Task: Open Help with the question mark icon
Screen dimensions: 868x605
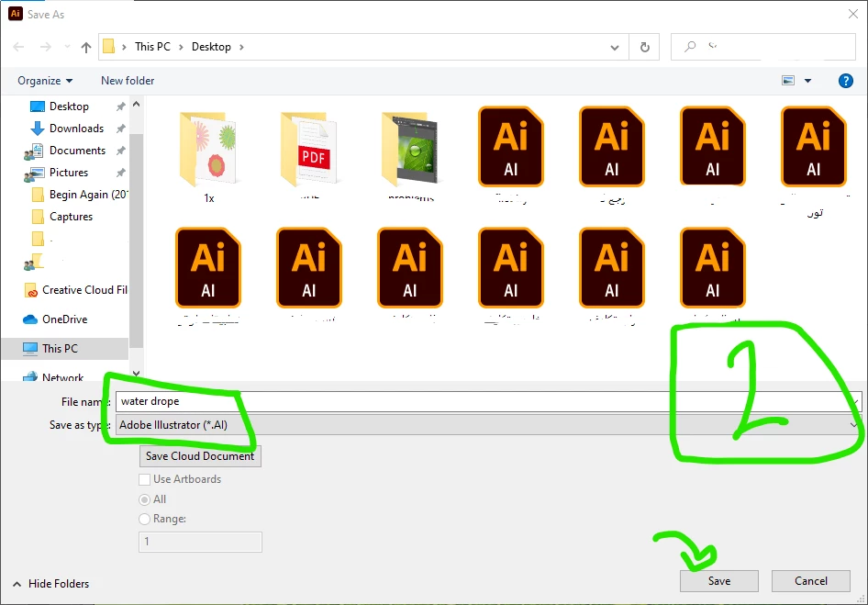Action: click(x=845, y=81)
